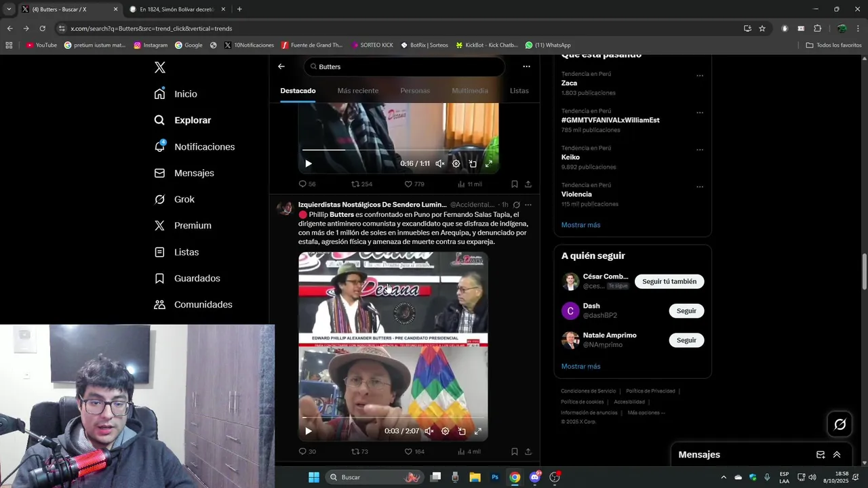Image resolution: width=868 pixels, height=488 pixels.
Task: Open Guardados bookmarks in sidebar
Action: (x=187, y=279)
